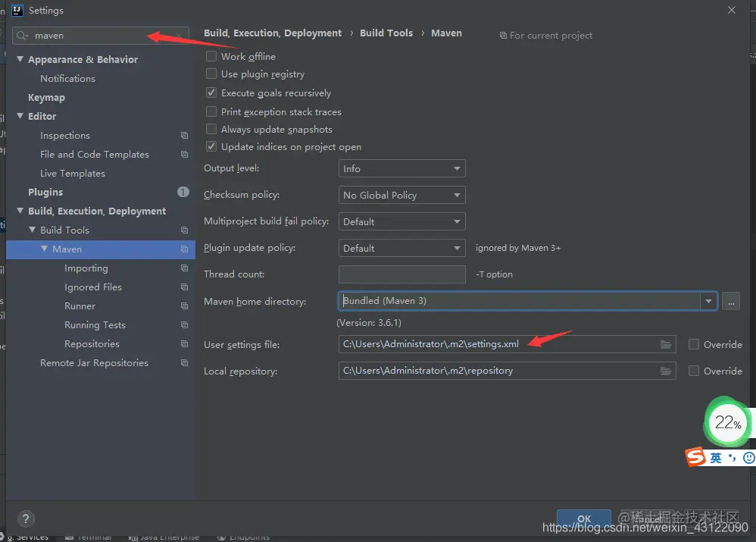
Task: Collapse the Maven node arrow
Action: tap(45, 249)
